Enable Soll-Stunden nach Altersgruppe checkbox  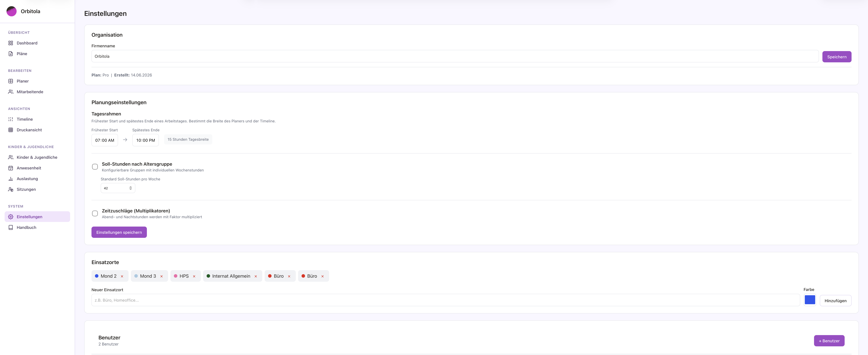pyautogui.click(x=95, y=167)
